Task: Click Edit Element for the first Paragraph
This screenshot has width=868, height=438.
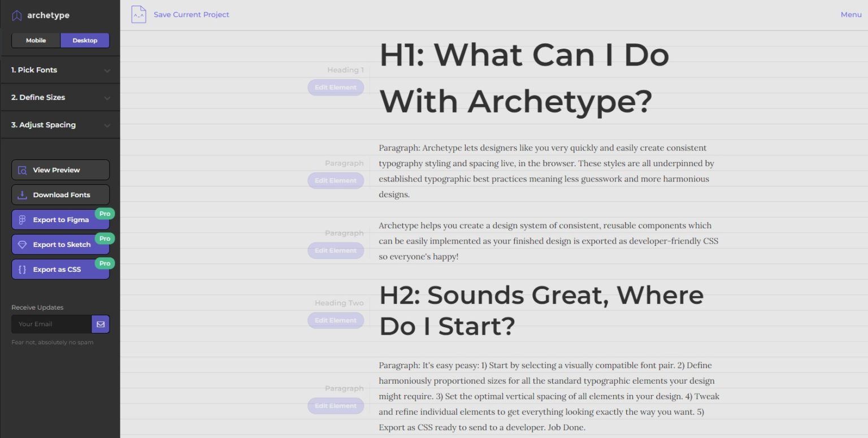Action: click(x=336, y=180)
